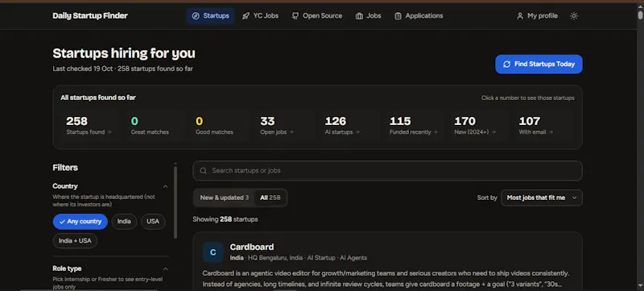Screen dimensions: 644x291
Task: Click the arrow next to Open jobs
Action: click(291, 132)
